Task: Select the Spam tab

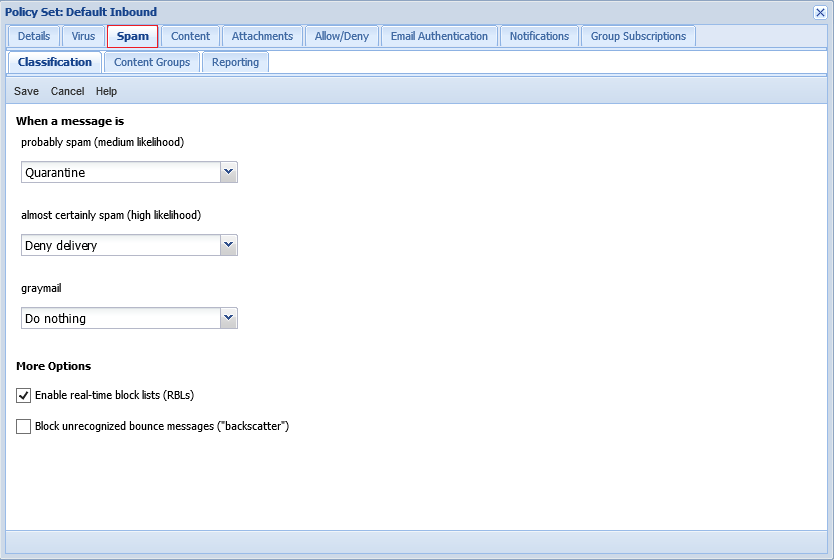Action: point(132,36)
